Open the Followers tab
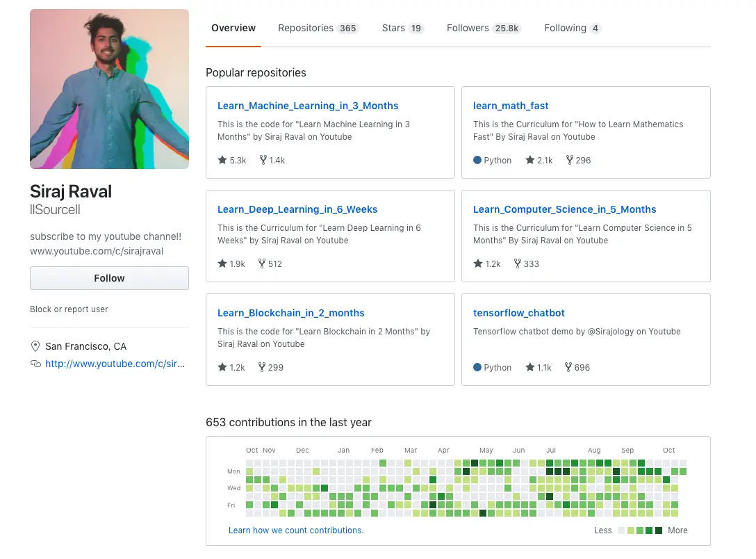Screen dimensions: 756x559 tap(484, 29)
